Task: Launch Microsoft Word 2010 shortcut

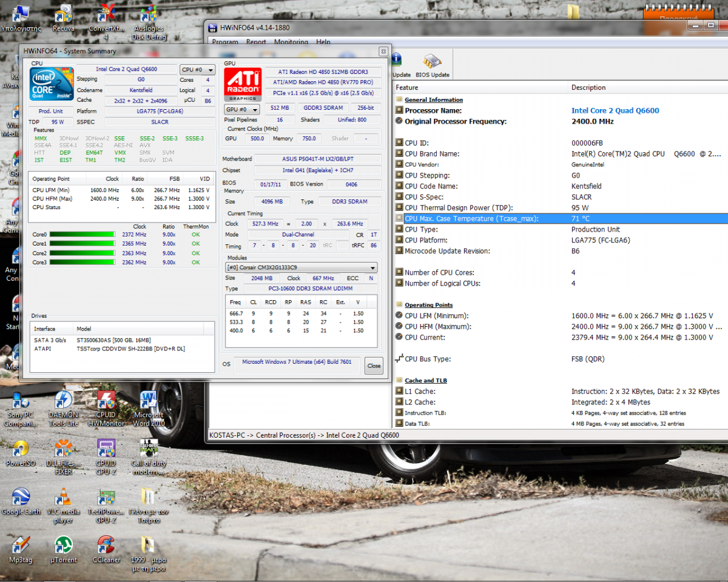Action: [149, 409]
